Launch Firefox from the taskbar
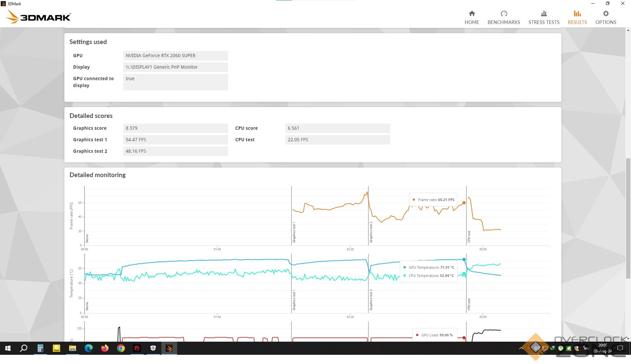This screenshot has height=364, width=631. [x=105, y=348]
